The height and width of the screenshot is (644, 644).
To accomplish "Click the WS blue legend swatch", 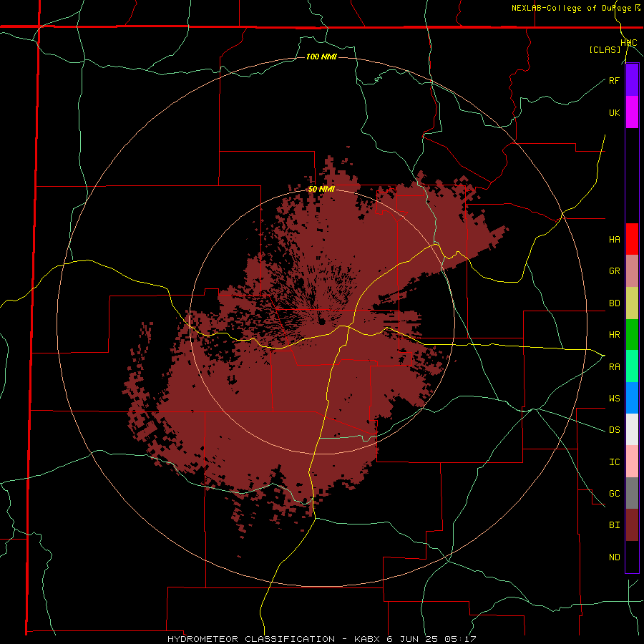I will point(632,398).
